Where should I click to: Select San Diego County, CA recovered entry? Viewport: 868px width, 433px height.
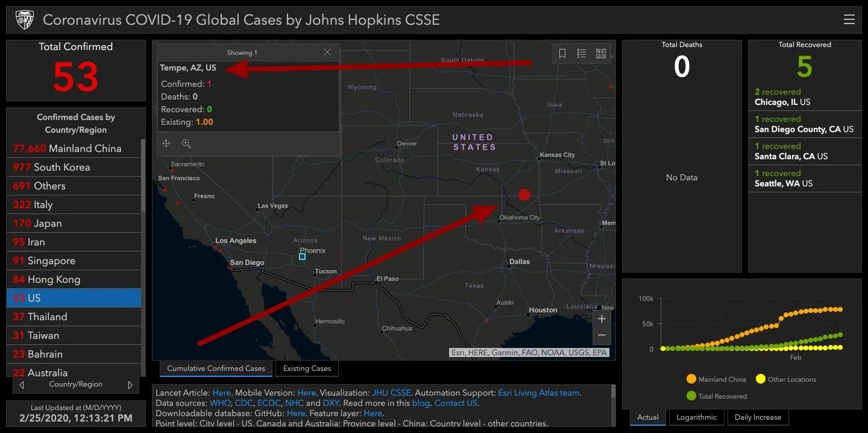(x=805, y=124)
